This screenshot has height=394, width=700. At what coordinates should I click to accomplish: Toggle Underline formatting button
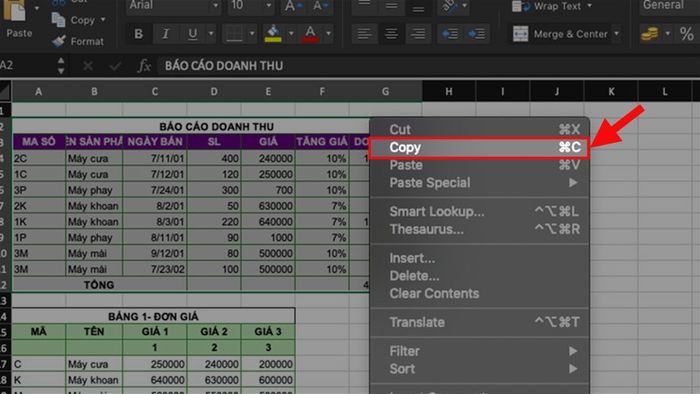coord(192,33)
